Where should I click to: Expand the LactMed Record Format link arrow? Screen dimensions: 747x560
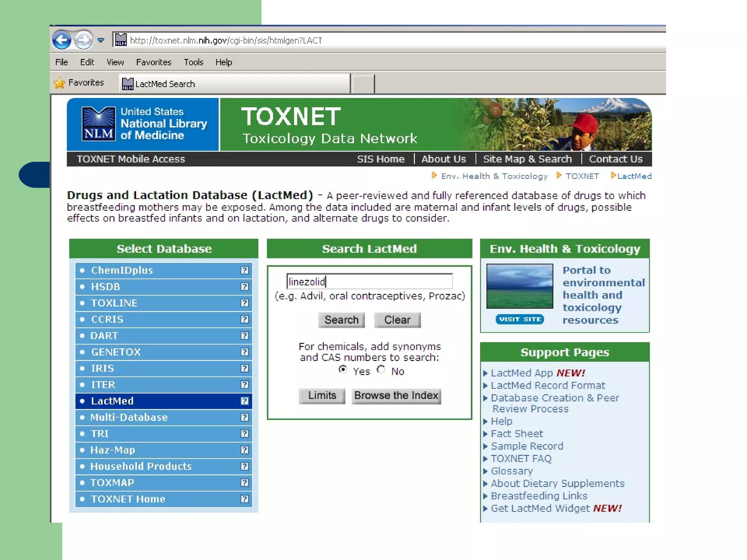(485, 386)
